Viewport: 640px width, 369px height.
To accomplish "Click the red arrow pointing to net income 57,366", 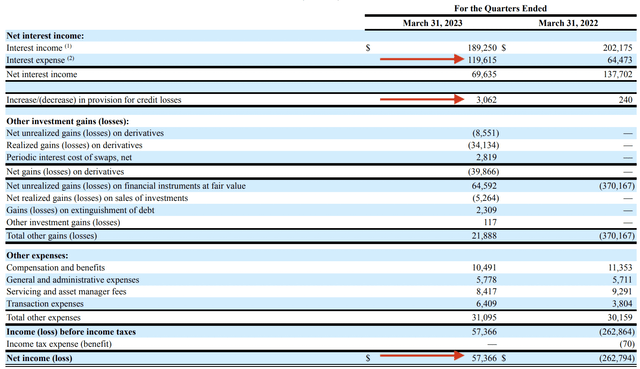I will coord(422,356).
